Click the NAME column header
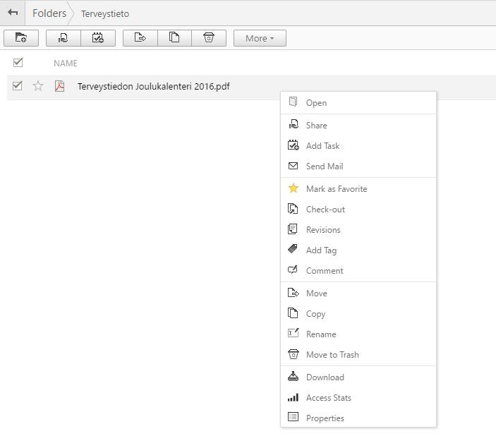The width and height of the screenshot is (496, 448). (66, 63)
